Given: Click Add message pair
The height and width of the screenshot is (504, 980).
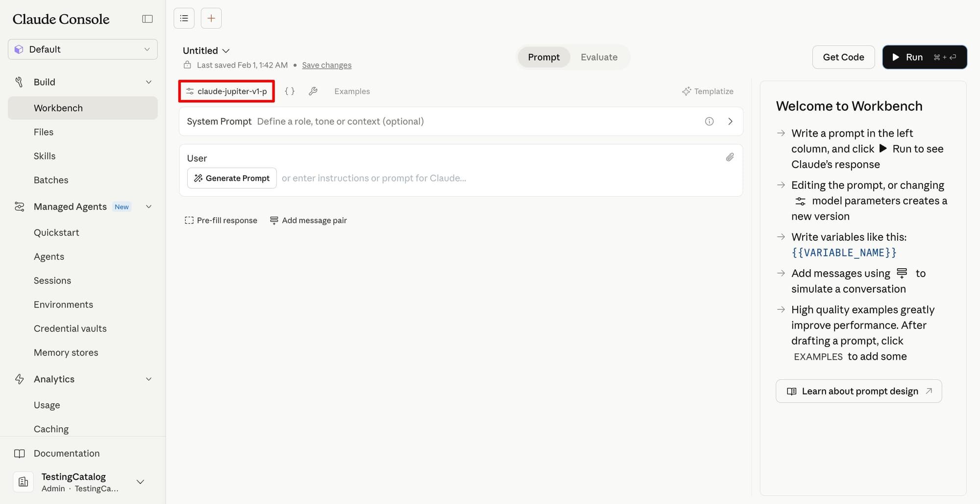Looking at the screenshot, I should pos(309,220).
